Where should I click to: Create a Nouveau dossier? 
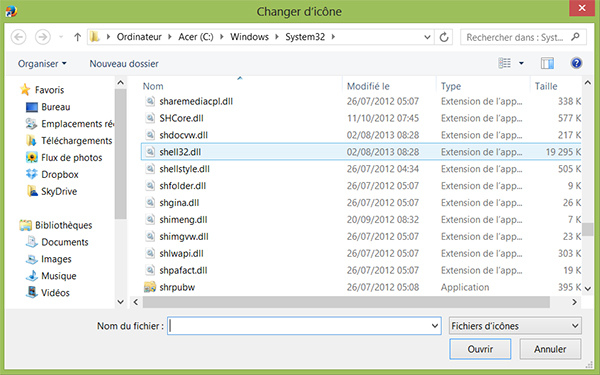tap(124, 64)
